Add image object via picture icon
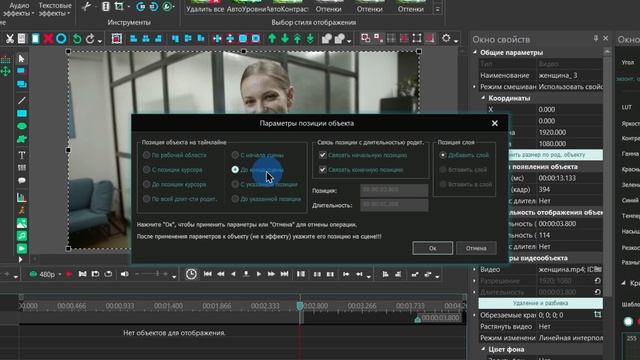The height and width of the screenshot is (360, 640). pyautogui.click(x=22, y=223)
